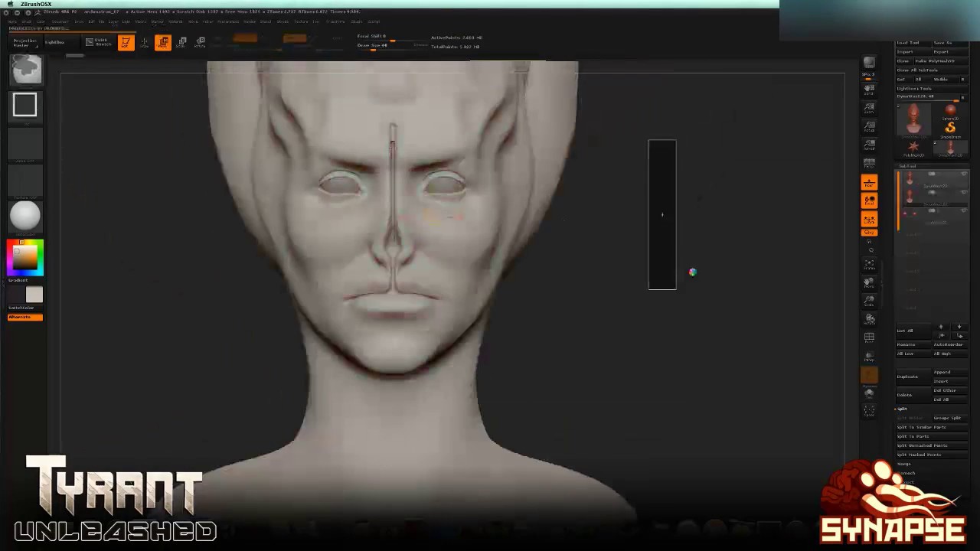This screenshot has width=980, height=551.
Task: Click the Scroll canvas icon
Action: (x=869, y=90)
